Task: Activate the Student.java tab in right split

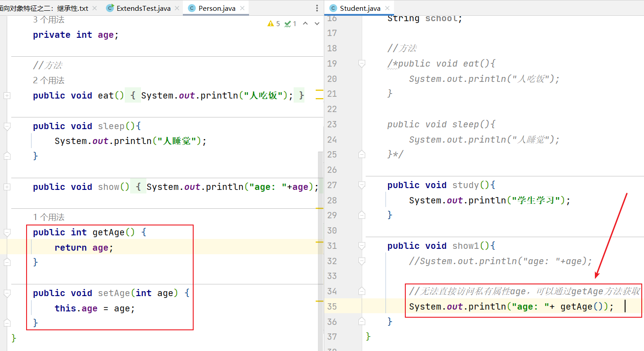Action: click(x=360, y=8)
